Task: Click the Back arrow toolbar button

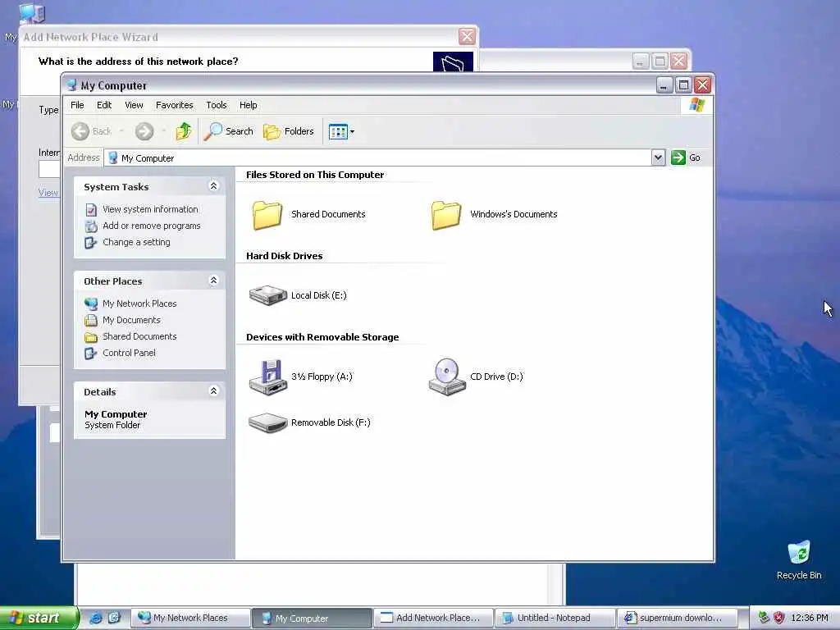Action: 90,131
